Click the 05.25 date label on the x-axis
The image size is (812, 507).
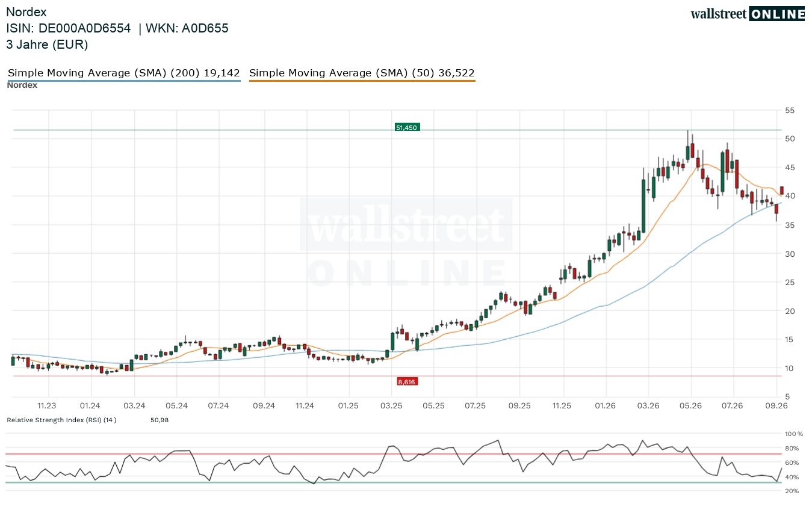click(433, 406)
